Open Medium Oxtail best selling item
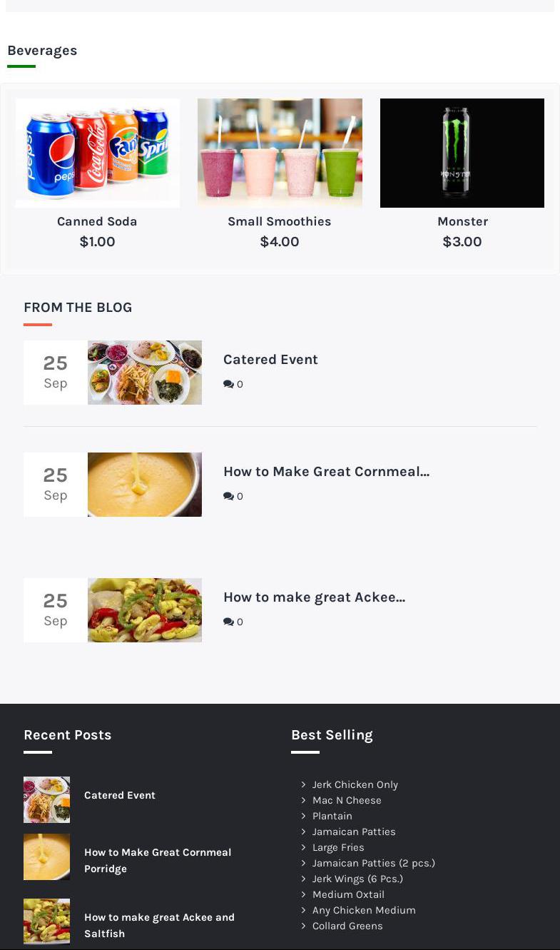560x950 pixels. 348,894
